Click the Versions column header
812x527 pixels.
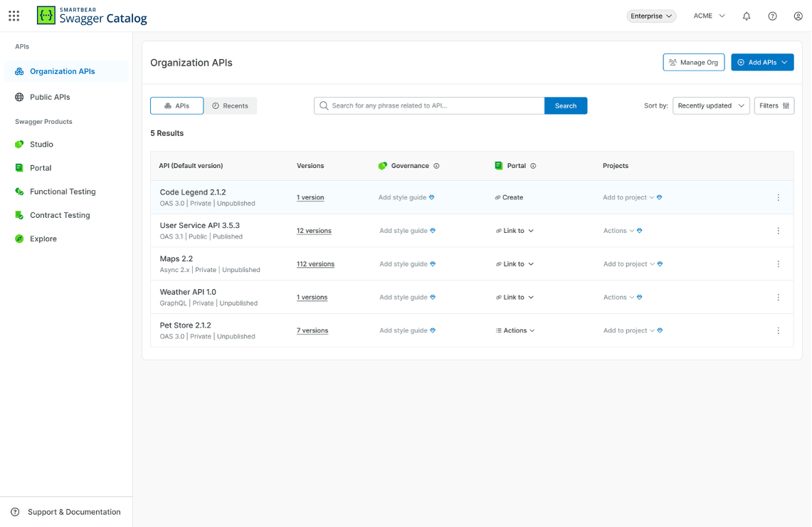[x=310, y=166]
